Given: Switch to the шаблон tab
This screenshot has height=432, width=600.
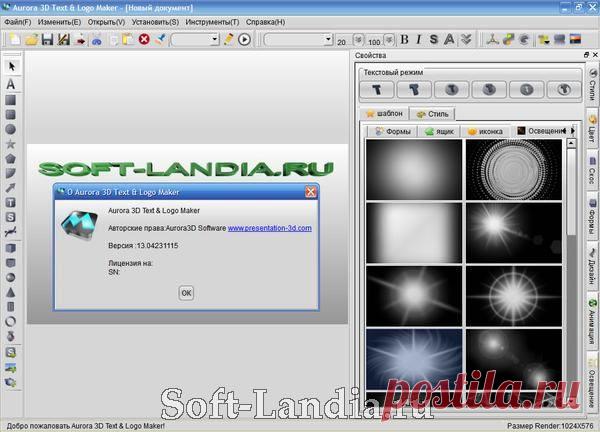Looking at the screenshot, I should tap(385, 114).
